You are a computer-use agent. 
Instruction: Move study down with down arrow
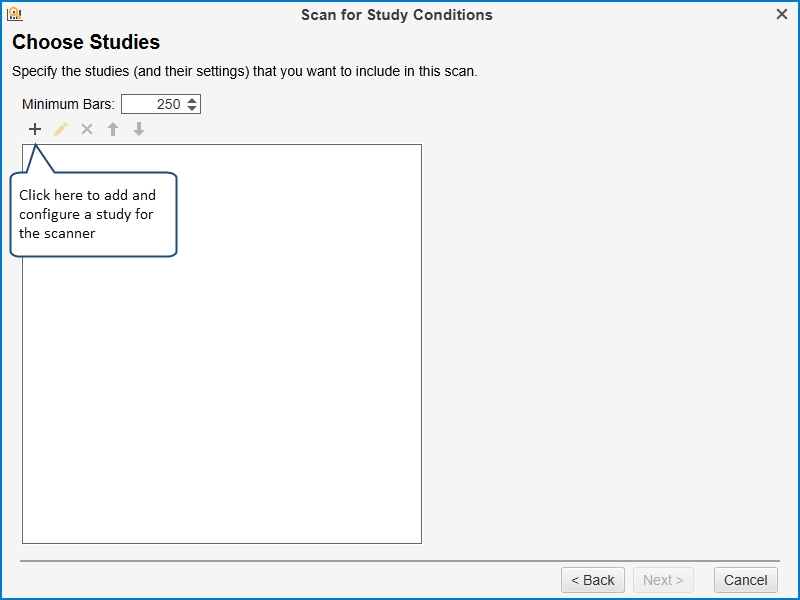coord(139,129)
